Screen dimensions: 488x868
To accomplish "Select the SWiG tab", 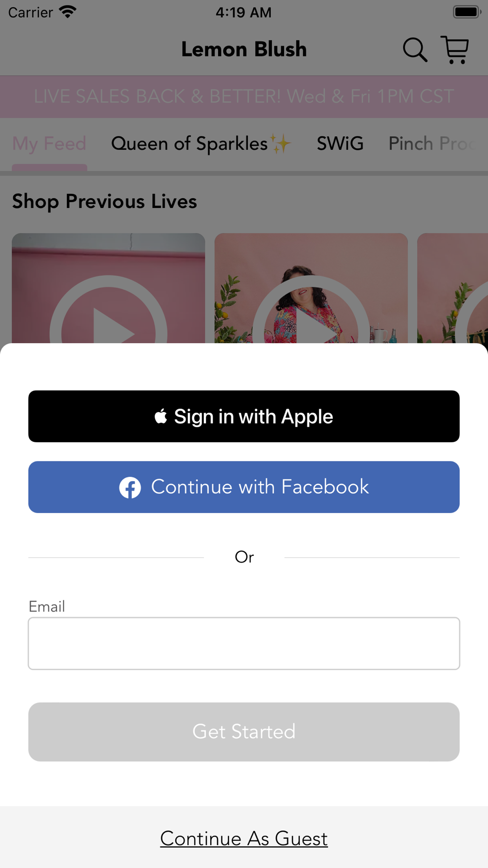I will [340, 144].
